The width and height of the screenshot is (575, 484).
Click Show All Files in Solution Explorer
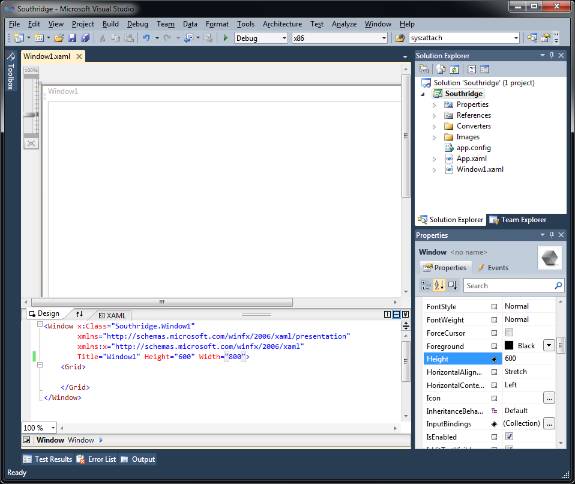point(442,69)
